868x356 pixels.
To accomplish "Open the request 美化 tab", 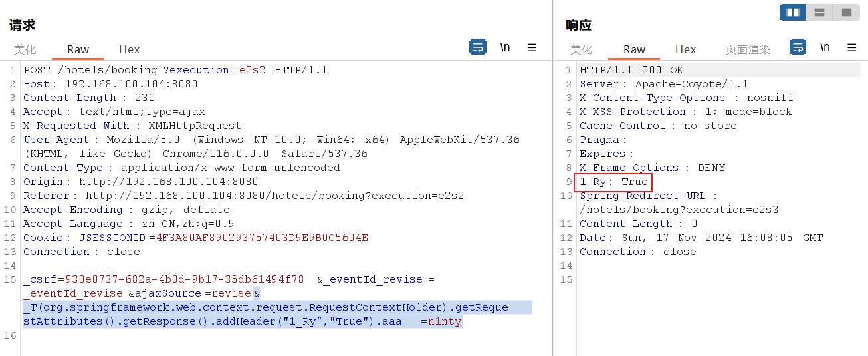I will (25, 49).
